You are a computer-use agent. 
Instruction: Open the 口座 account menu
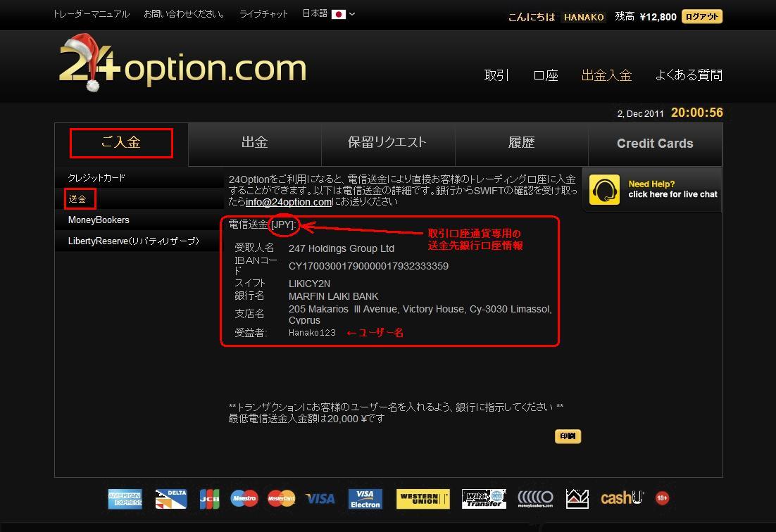click(x=545, y=75)
